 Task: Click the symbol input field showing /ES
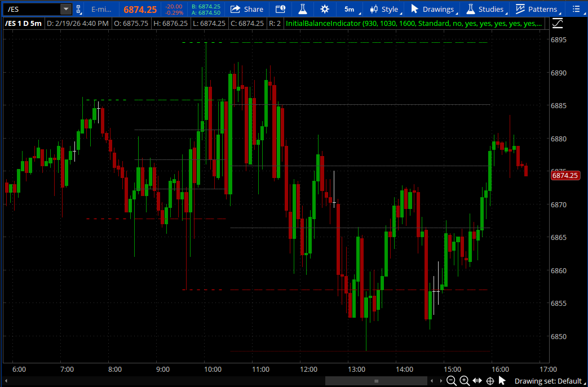click(31, 9)
